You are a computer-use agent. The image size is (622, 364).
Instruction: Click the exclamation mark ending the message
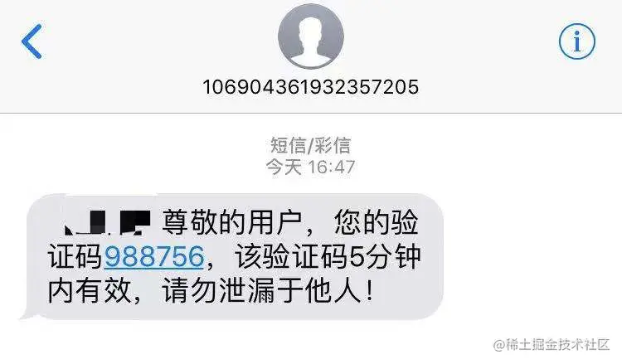[370, 291]
